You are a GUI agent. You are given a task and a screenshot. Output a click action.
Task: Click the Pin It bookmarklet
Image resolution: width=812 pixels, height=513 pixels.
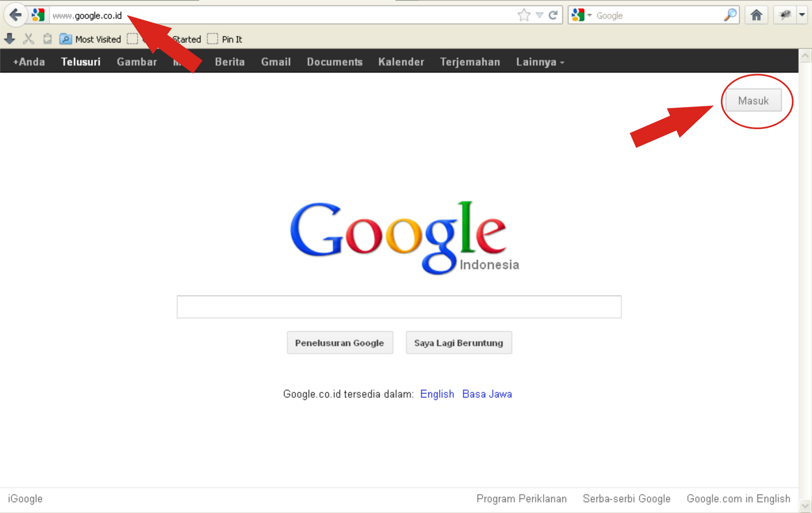[225, 39]
